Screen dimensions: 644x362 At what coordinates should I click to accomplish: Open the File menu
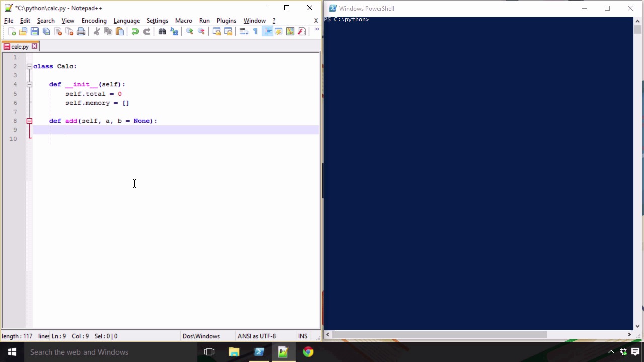pos(9,21)
